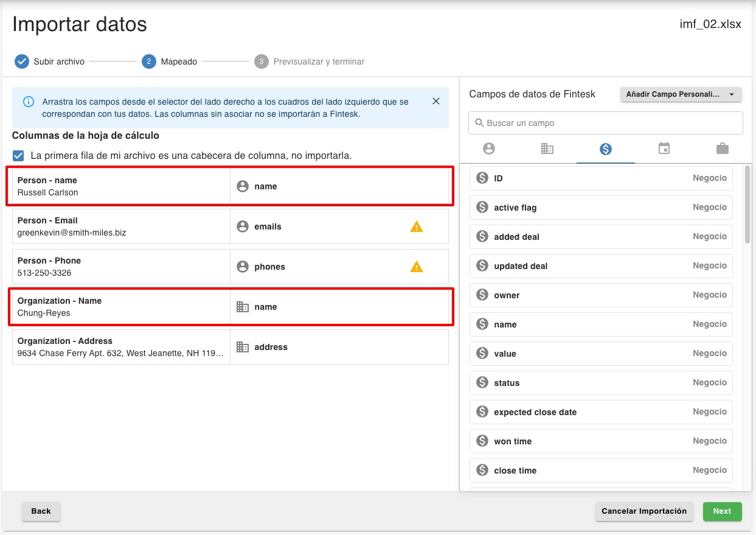756x535 pixels.
Task: Uncheck the first row header checkbox
Action: [19, 156]
